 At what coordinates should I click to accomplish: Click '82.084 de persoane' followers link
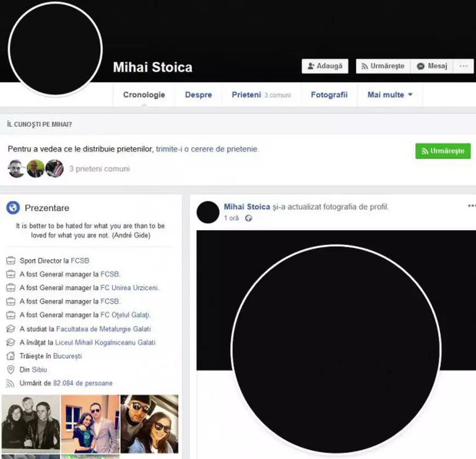point(83,383)
